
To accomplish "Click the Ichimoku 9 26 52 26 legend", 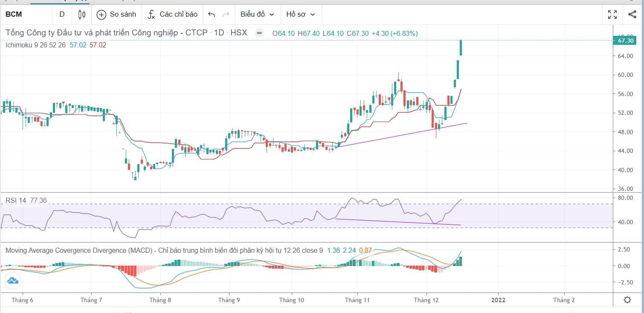I will point(36,44).
